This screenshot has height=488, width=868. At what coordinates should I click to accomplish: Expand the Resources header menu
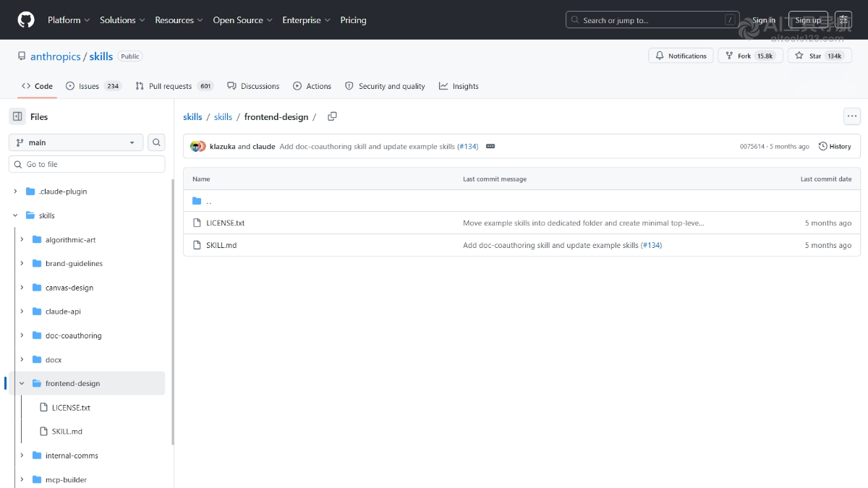pyautogui.click(x=179, y=20)
